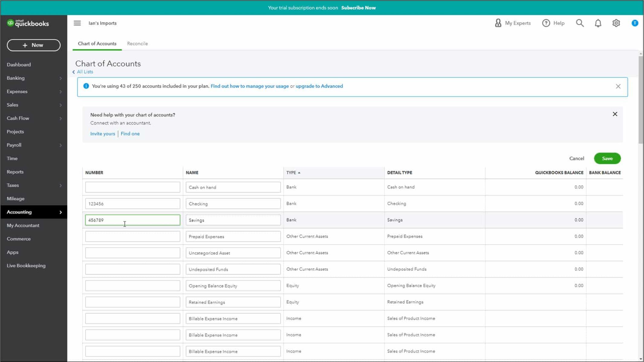
Task: Click the My Experts icon
Action: [x=498, y=23]
